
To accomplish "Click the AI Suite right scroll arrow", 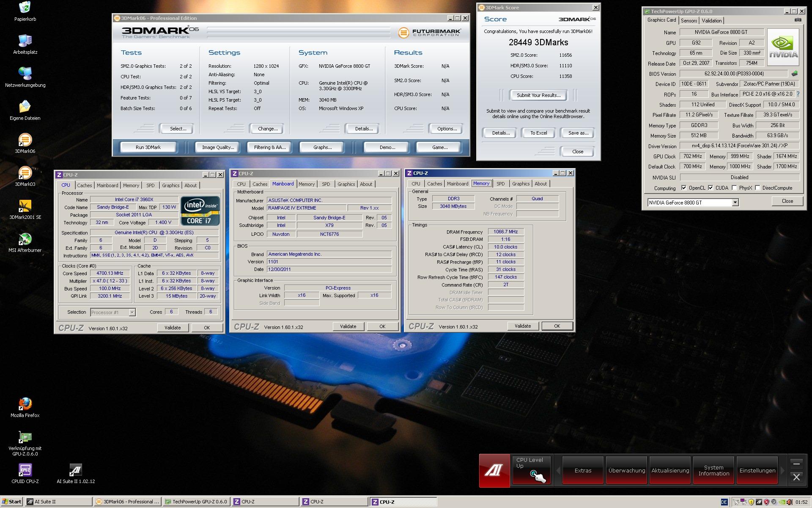I will coord(783,470).
